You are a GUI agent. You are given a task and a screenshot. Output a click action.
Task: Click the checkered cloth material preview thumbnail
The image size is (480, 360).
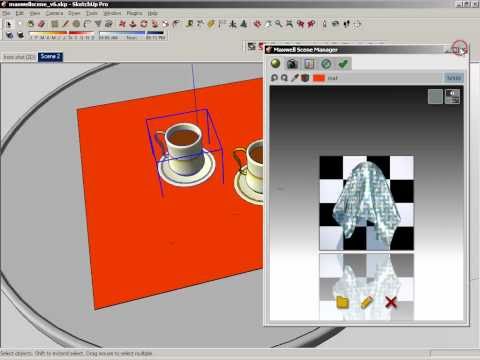(367, 203)
